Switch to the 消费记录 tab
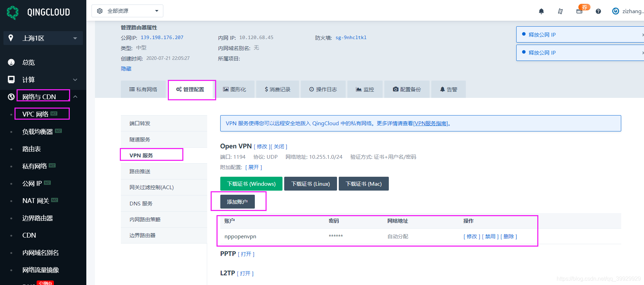 278,89
